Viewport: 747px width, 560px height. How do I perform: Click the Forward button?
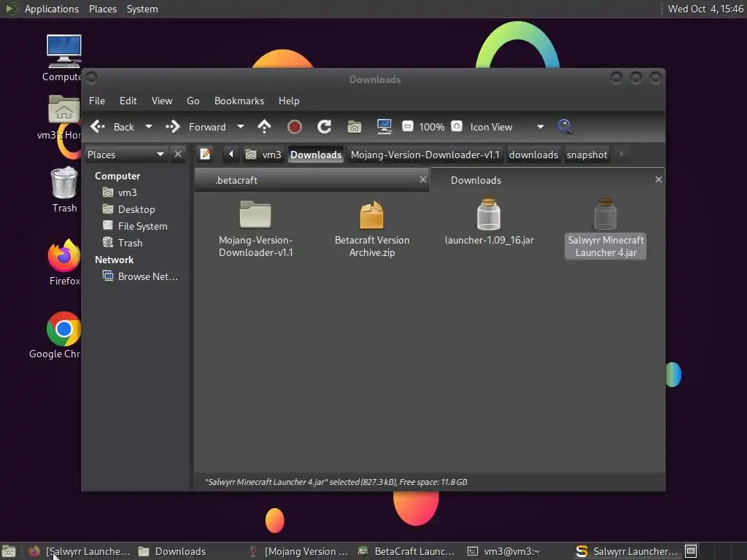point(196,127)
